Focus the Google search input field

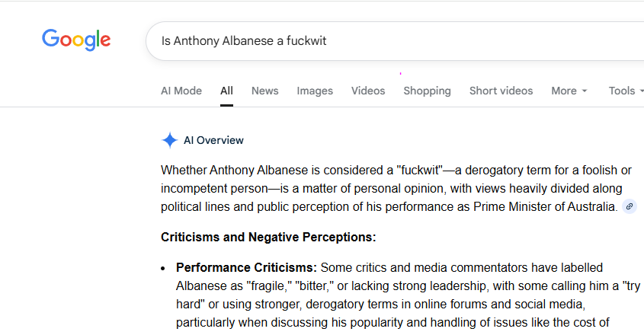(394, 41)
